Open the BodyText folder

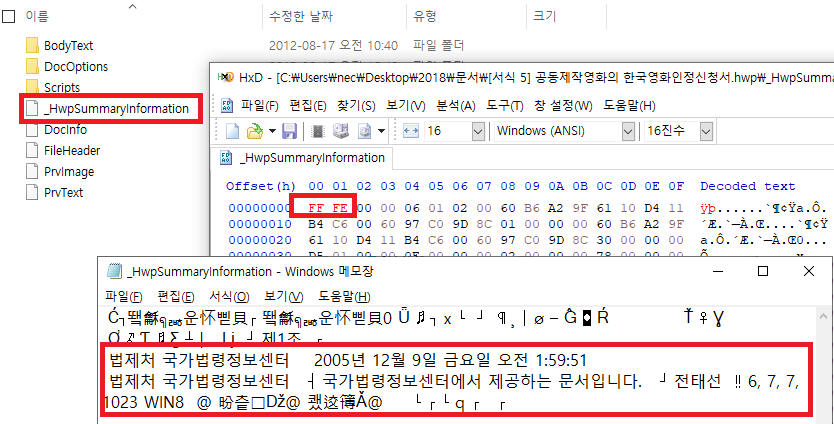(x=68, y=45)
